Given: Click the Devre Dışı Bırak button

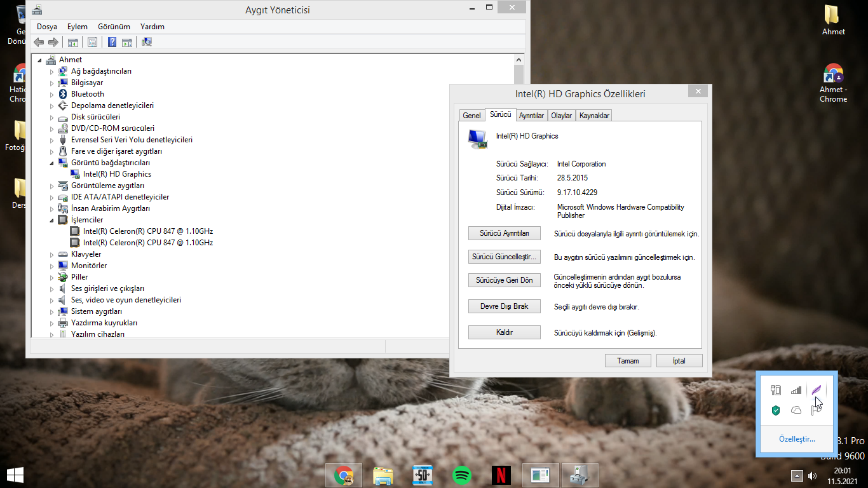Looking at the screenshot, I should coord(505,306).
